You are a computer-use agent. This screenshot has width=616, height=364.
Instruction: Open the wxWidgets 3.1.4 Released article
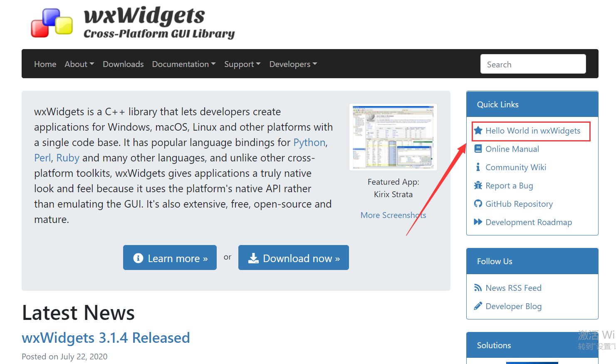tap(106, 338)
